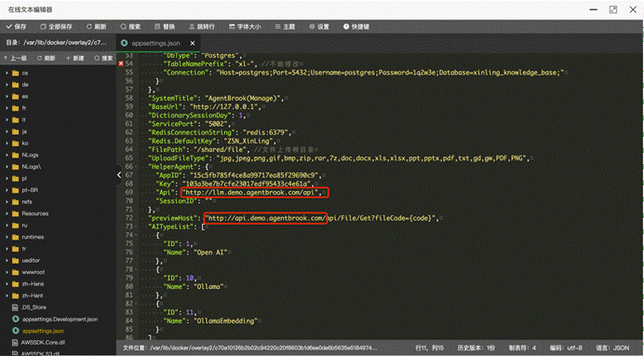The image size is (644, 356).
Task: Search files with the sidebar 搜索 button
Action: [103, 58]
